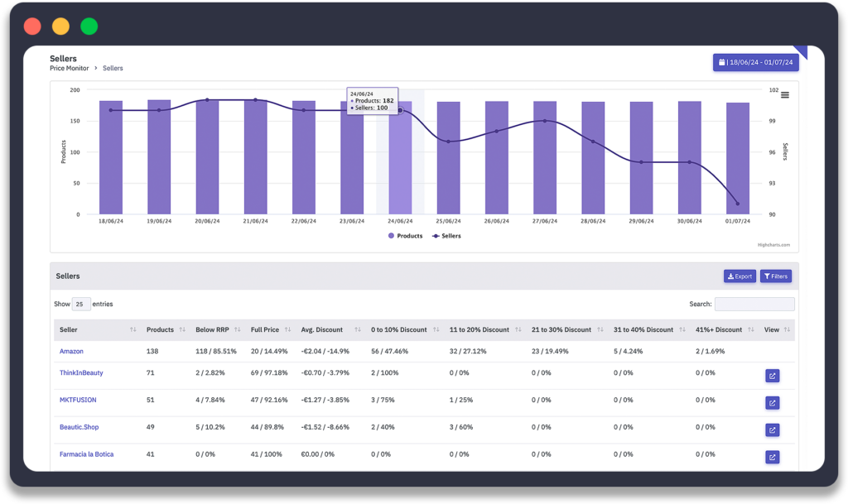The height and width of the screenshot is (504, 848).
Task: Click Amazon's Below RRP value 118 / 85.51%
Action: coord(216,351)
